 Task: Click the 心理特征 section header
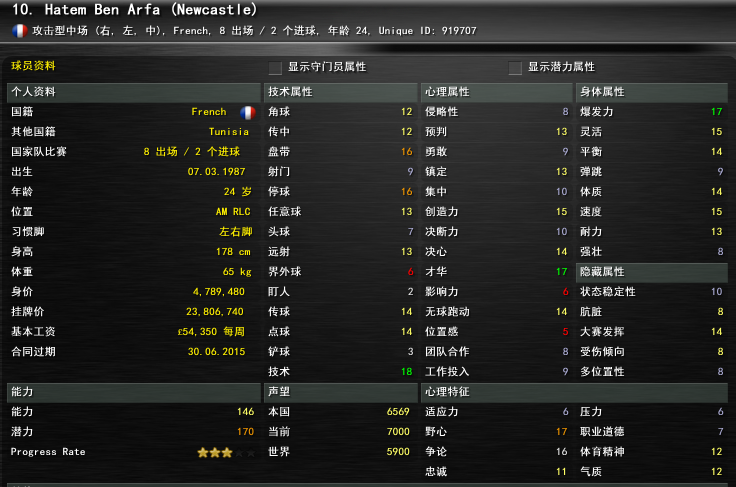click(575, 392)
